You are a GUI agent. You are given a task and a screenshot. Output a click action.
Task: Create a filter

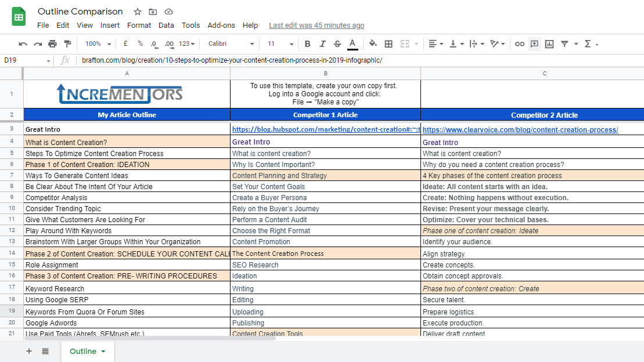click(x=563, y=44)
